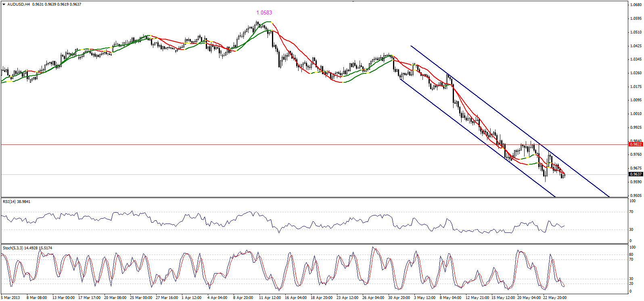The image size is (644, 301).
Task: Select the 0.9925 price scale label
Action: coord(636,128)
